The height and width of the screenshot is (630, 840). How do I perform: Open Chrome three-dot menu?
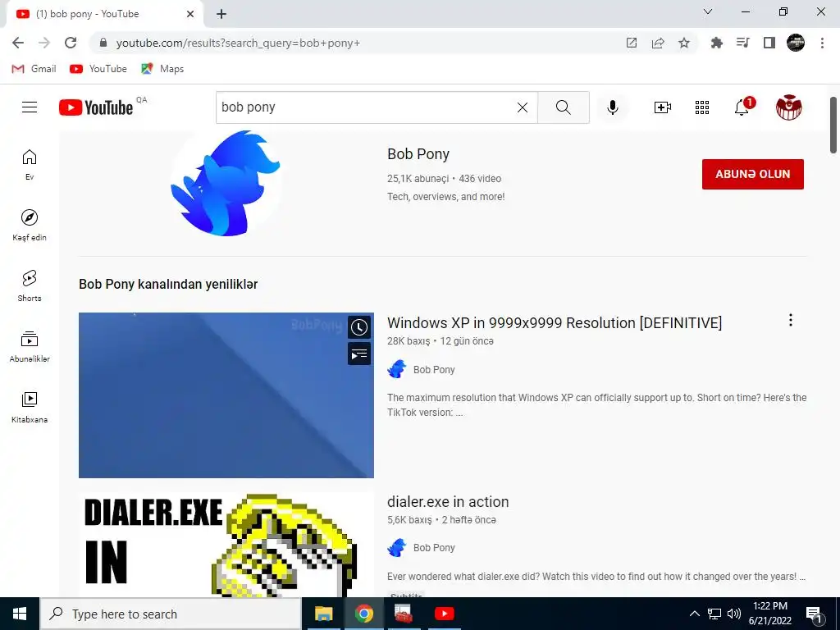tap(822, 43)
